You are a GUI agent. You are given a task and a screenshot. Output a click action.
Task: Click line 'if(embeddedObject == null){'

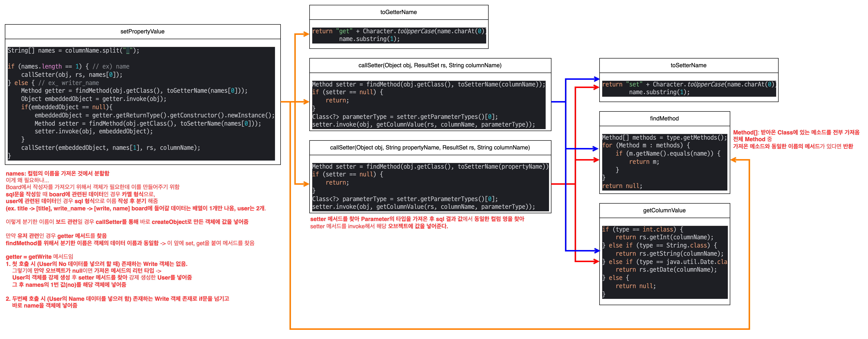[67, 107]
